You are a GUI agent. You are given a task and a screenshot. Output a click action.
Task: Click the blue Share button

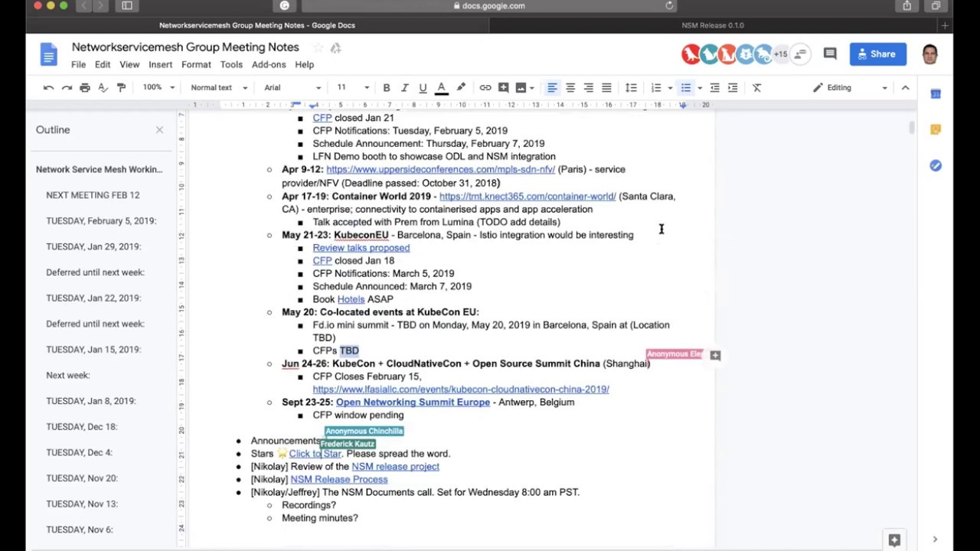coord(877,54)
